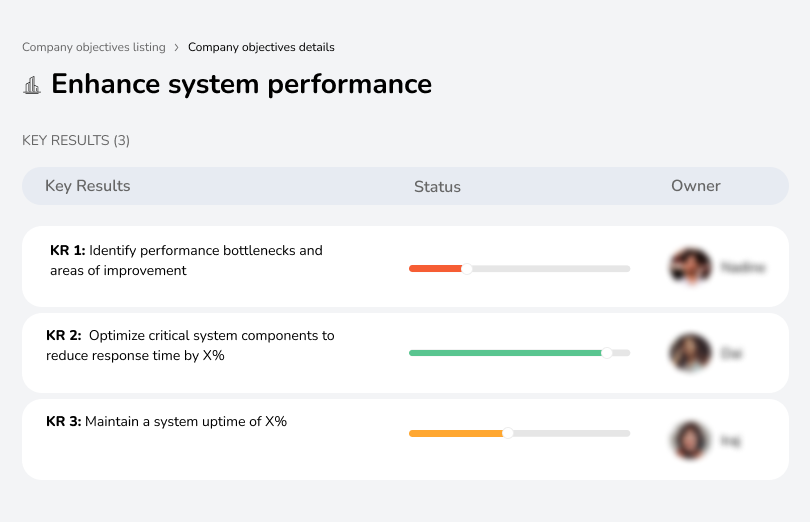Click the green KR 2 progress slider handle
This screenshot has width=810, height=522.
click(x=607, y=353)
